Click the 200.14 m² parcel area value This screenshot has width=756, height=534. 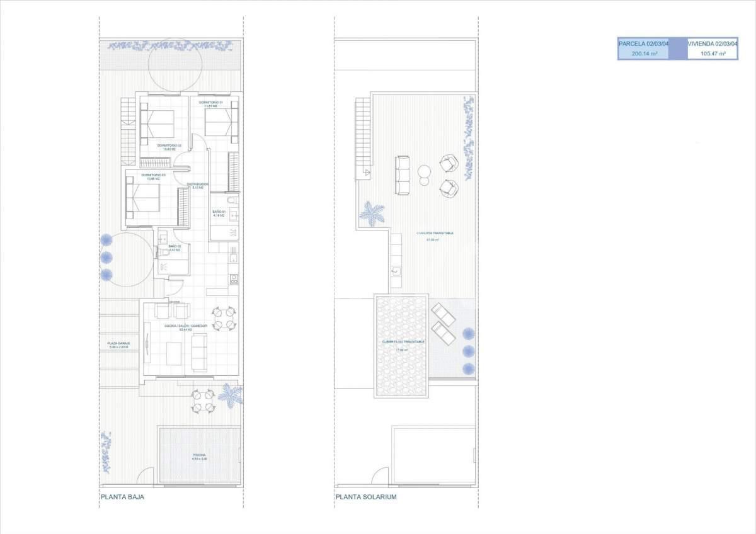[x=643, y=54]
